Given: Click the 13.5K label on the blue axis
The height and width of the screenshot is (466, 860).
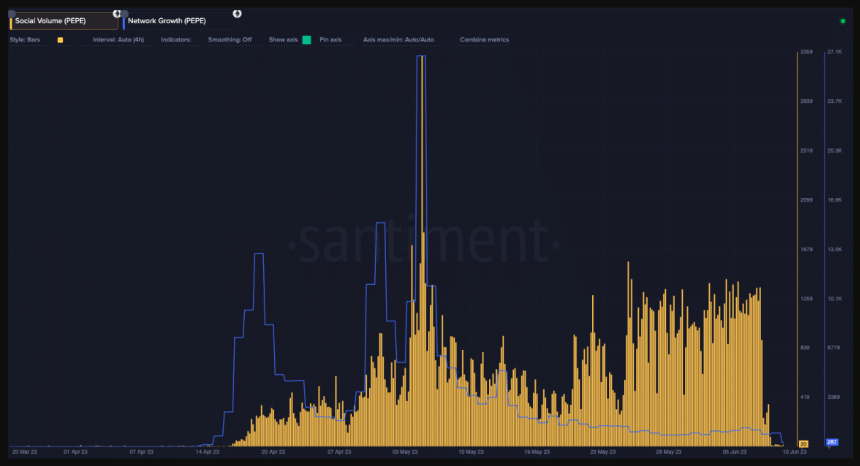Looking at the screenshot, I should click(x=835, y=249).
